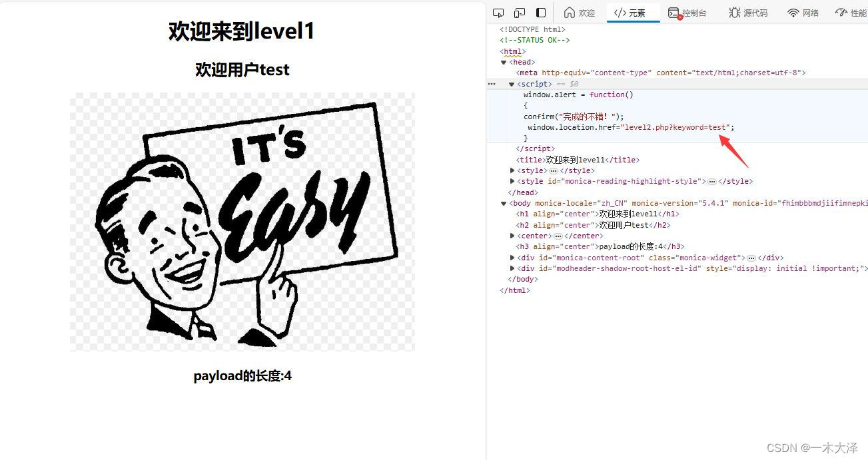Screen dimensions: 868x460
Task: Select the <h1 align="center"> row
Action: coord(598,214)
